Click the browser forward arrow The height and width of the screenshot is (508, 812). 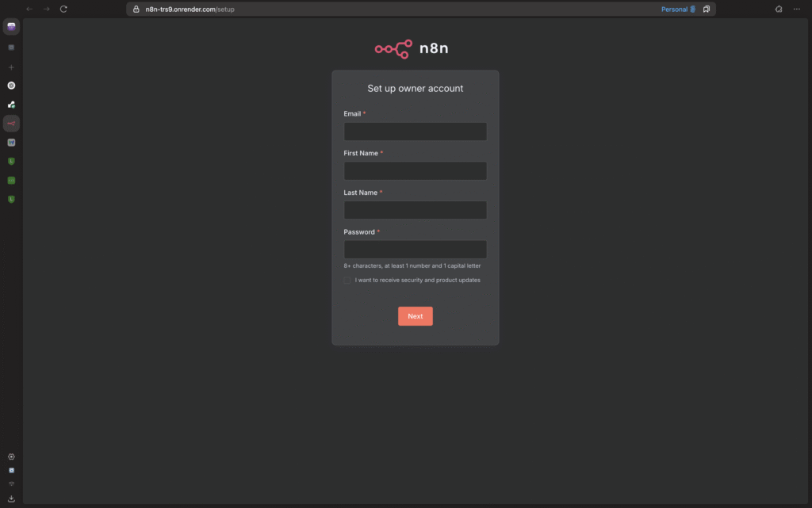point(47,9)
